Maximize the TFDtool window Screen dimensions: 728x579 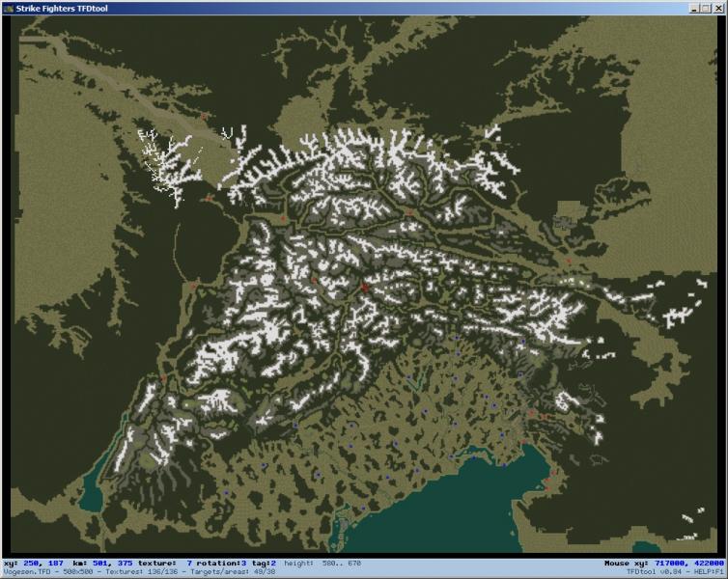705,9
